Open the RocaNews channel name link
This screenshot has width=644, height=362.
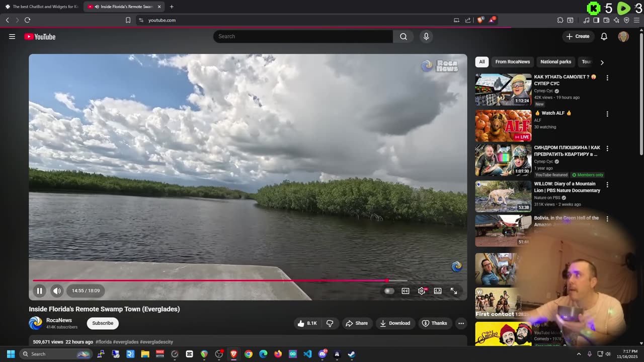(x=59, y=320)
